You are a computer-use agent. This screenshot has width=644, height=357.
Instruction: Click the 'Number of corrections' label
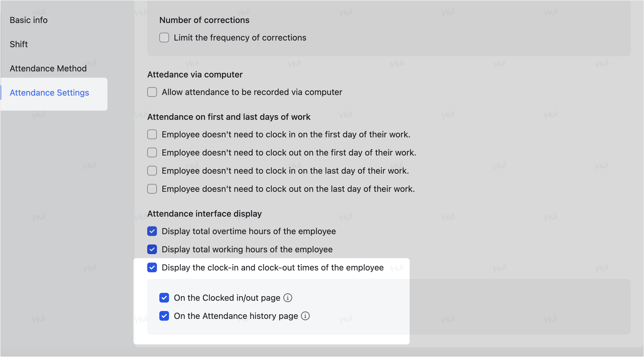tap(204, 20)
